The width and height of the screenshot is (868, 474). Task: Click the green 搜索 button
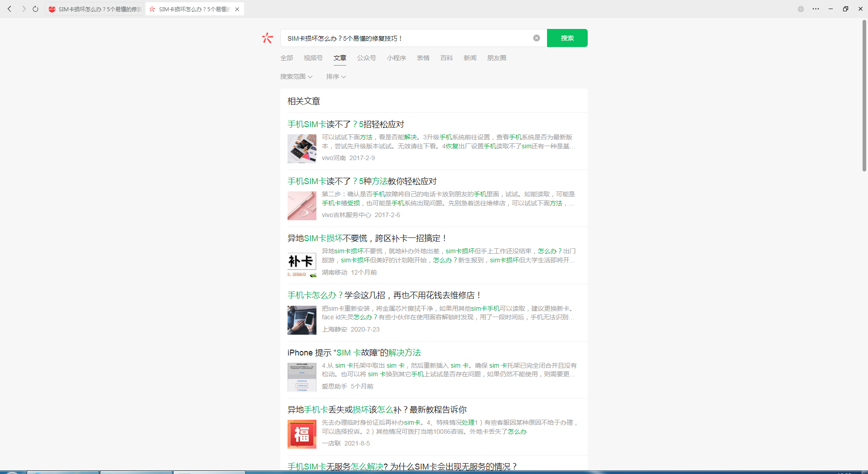point(567,38)
